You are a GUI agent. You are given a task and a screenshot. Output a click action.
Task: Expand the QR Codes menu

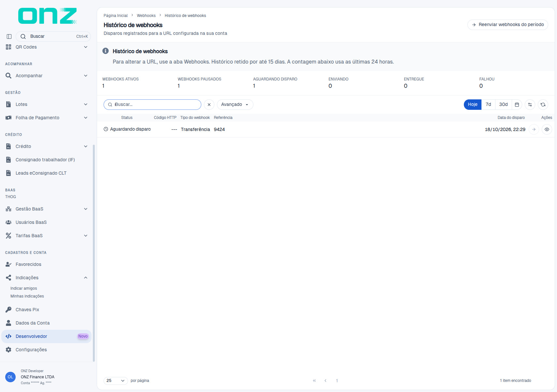pos(46,47)
